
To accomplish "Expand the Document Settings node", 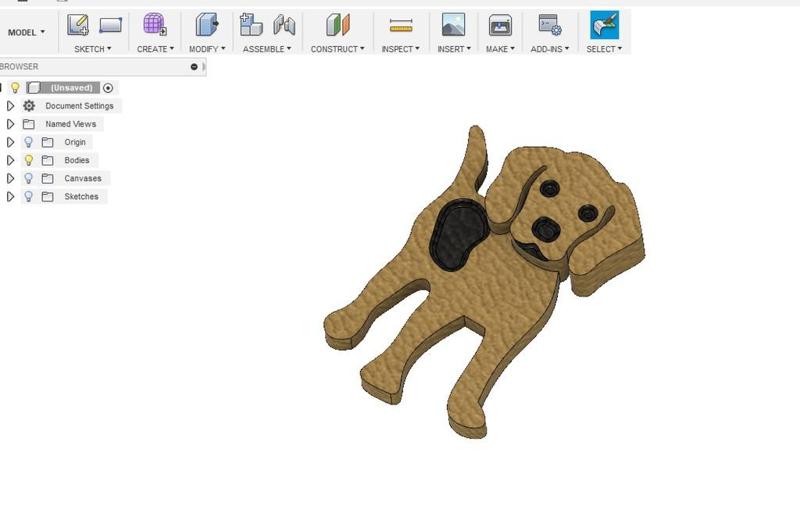I will tap(10, 106).
